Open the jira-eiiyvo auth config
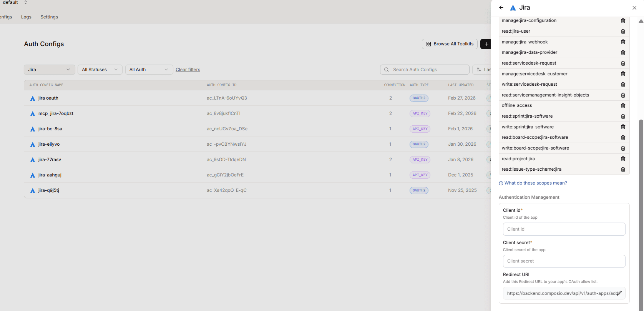 click(257, 144)
